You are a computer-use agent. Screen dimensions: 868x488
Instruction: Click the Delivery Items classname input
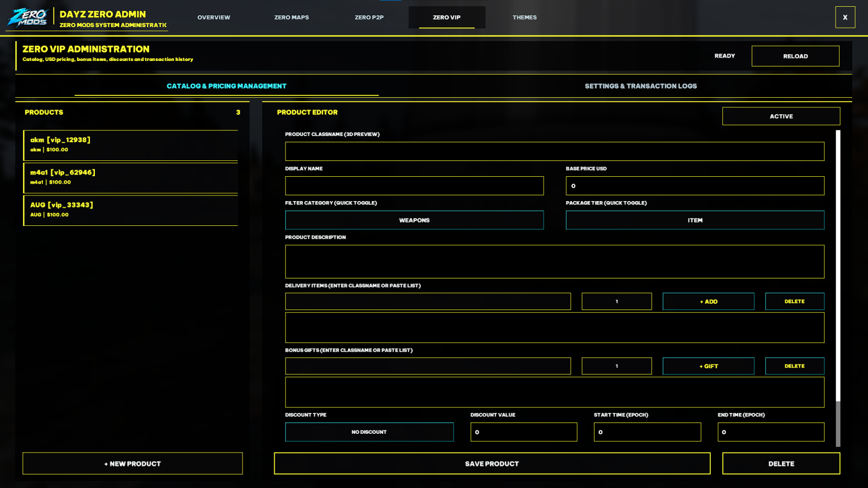coord(428,302)
